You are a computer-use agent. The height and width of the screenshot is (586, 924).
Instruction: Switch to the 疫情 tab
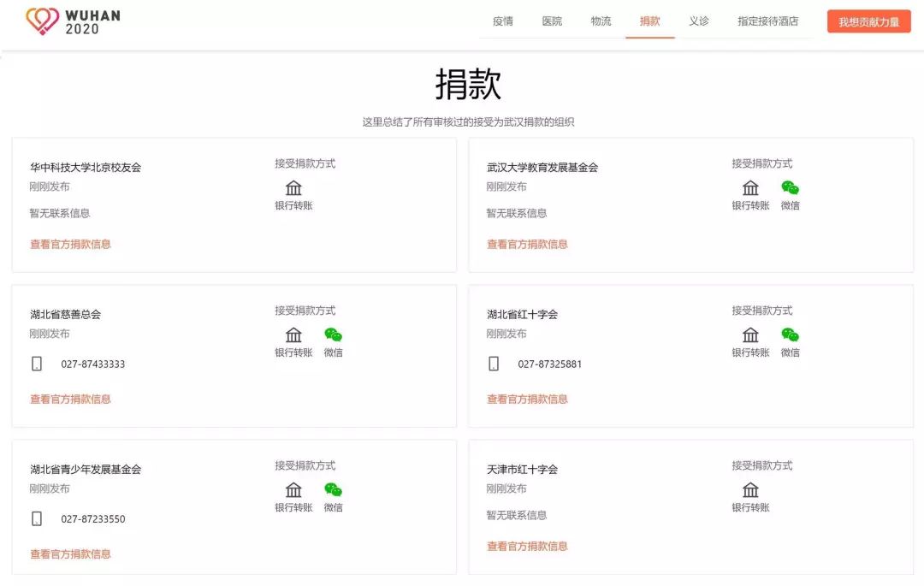(x=502, y=21)
